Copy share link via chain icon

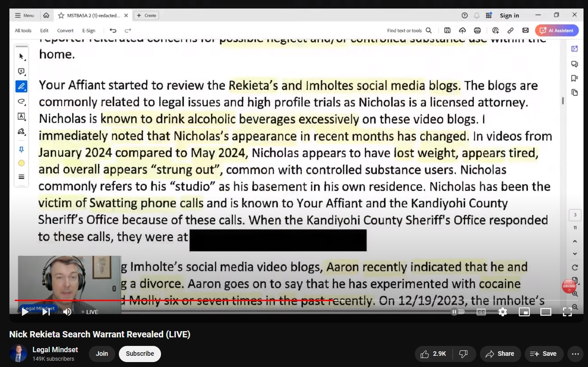pos(510,31)
